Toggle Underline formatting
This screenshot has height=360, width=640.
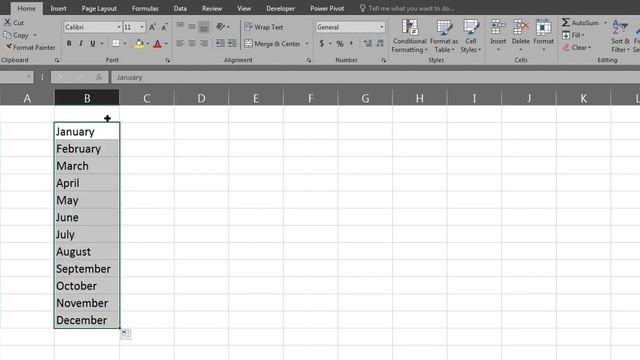tap(93, 43)
